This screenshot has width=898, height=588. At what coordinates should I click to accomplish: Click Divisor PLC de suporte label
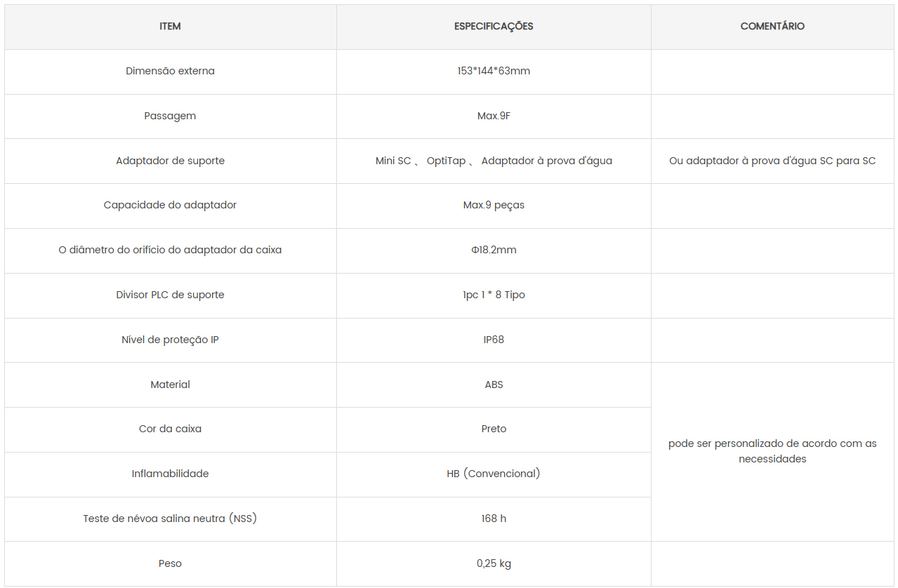tap(171, 295)
